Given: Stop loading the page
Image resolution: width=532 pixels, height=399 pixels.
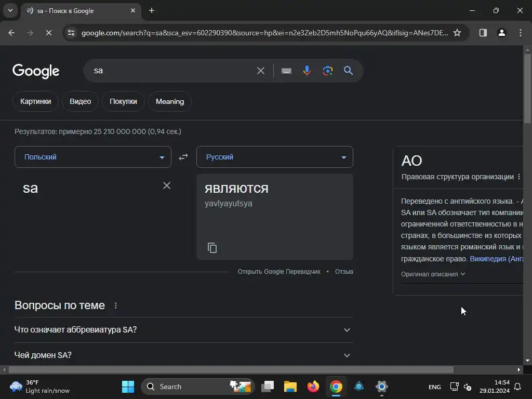Looking at the screenshot, I should pos(48,33).
